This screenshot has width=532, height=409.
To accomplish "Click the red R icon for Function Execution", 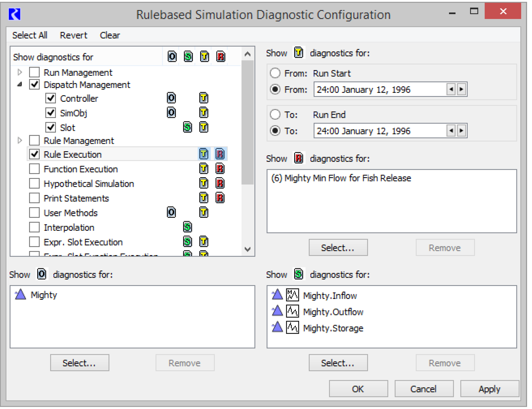I will click(220, 169).
